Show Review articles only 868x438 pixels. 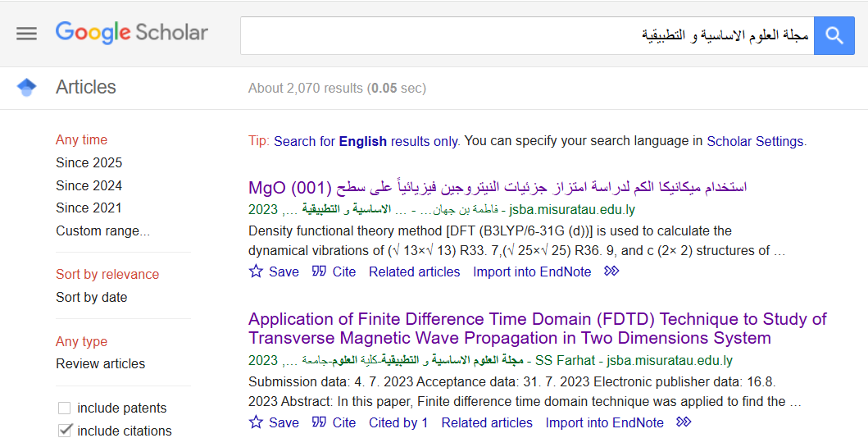100,363
